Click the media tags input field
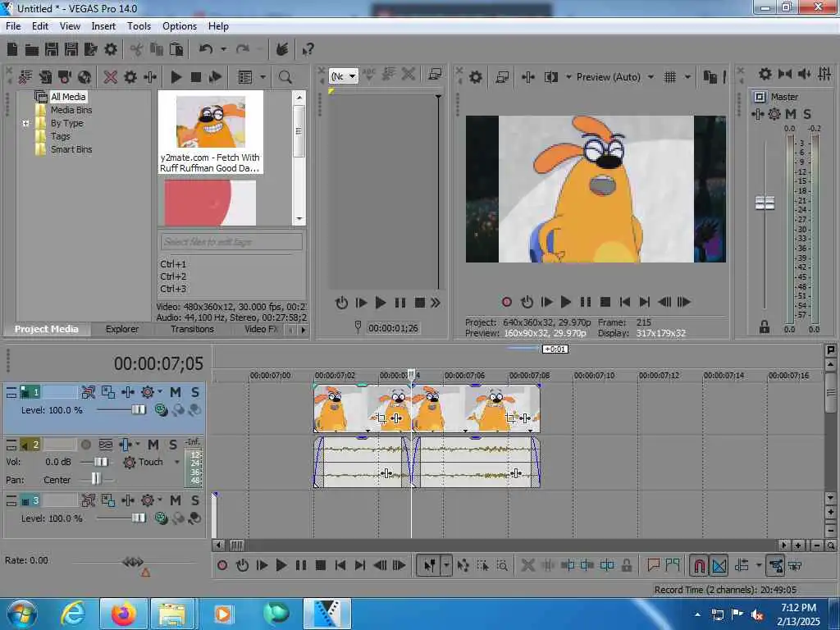 [x=231, y=242]
